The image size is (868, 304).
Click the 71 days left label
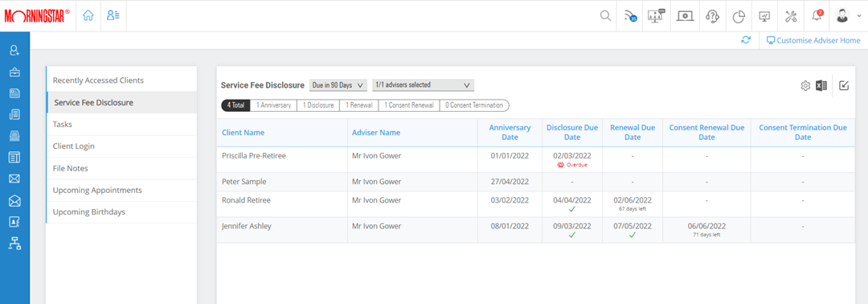point(707,235)
